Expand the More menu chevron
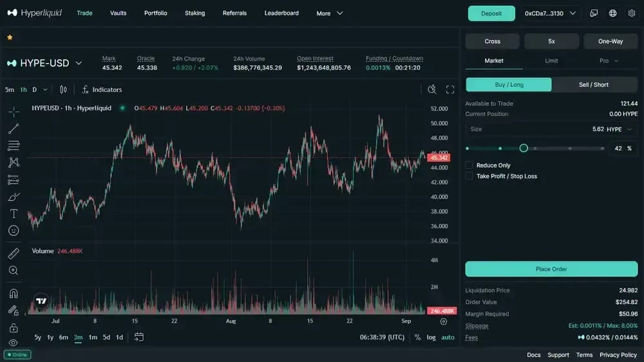 [339, 13]
